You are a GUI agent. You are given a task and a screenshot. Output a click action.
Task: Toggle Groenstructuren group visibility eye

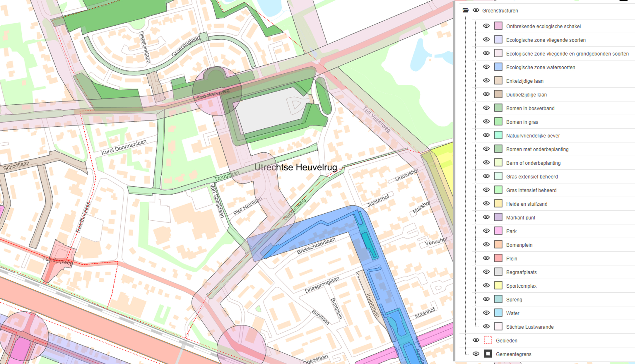(476, 10)
